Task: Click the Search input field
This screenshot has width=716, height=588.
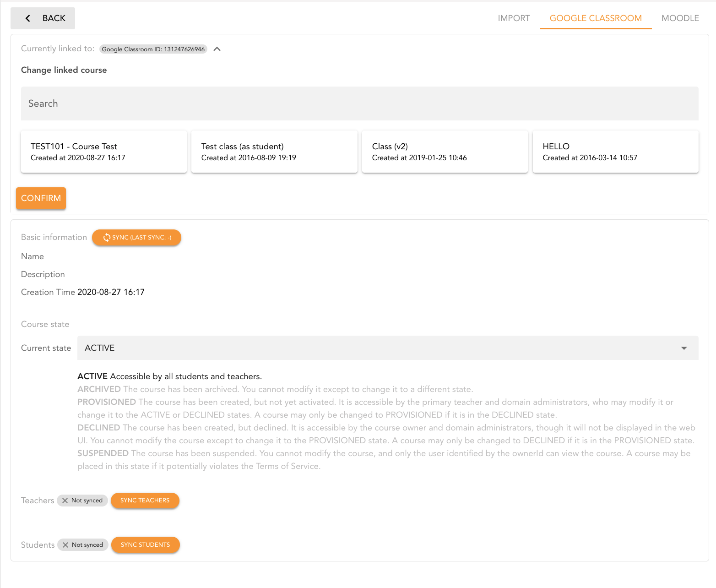Action: point(360,103)
